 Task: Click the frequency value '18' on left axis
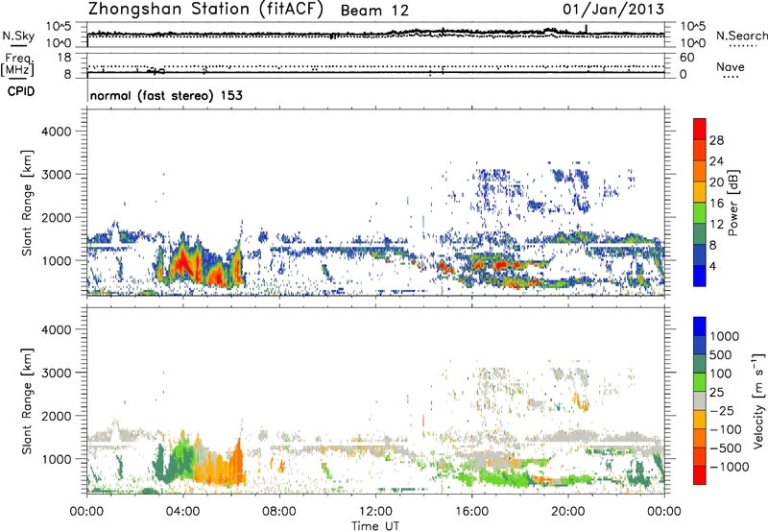point(64,58)
